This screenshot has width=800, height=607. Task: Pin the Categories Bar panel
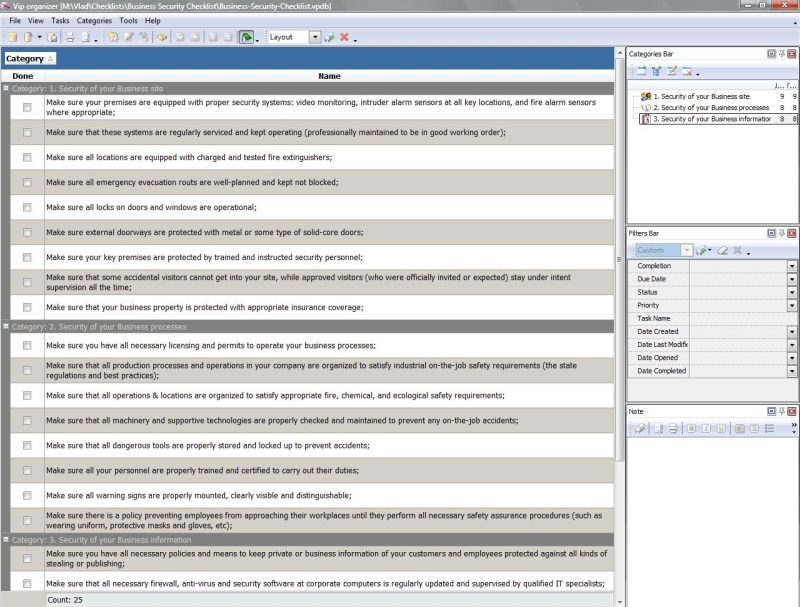point(781,53)
